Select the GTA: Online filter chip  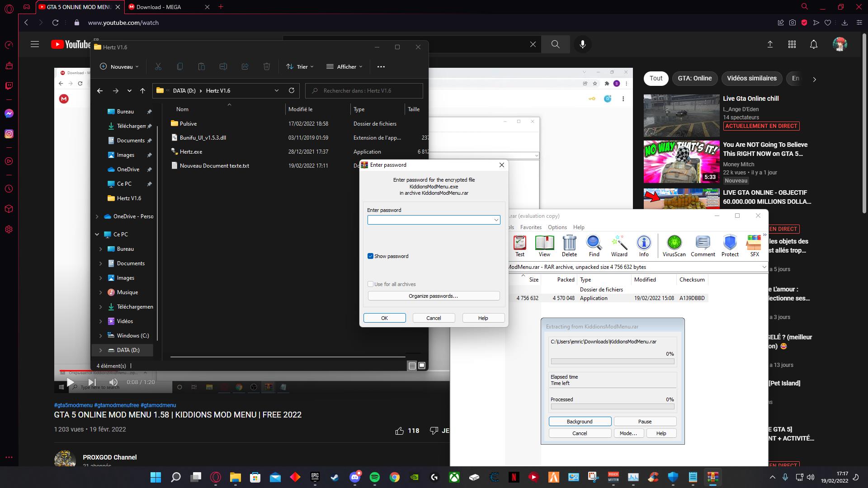pos(694,78)
